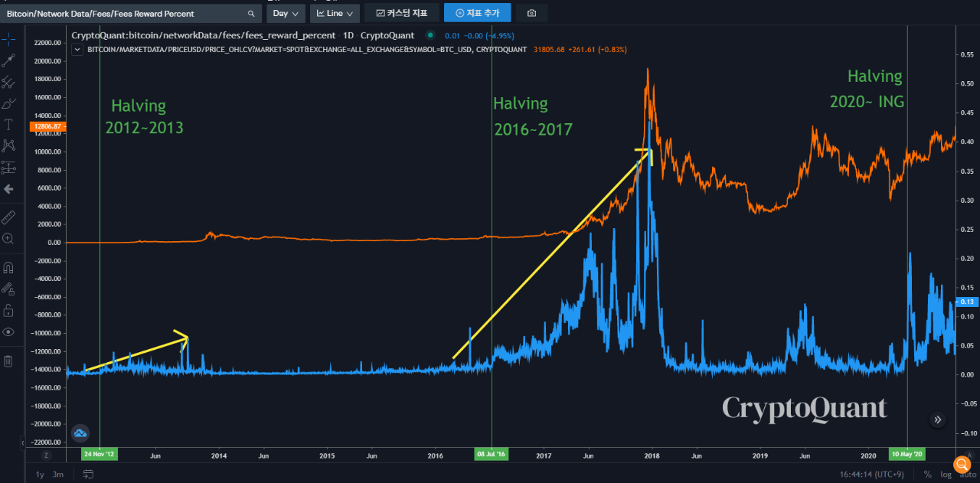Lock all drawings with the padlock icon

[10, 311]
